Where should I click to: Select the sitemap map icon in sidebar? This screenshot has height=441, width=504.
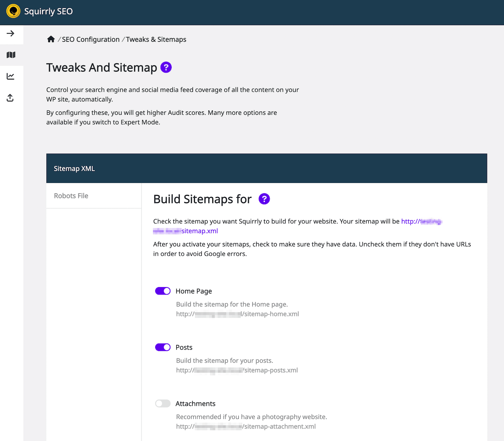(x=11, y=55)
